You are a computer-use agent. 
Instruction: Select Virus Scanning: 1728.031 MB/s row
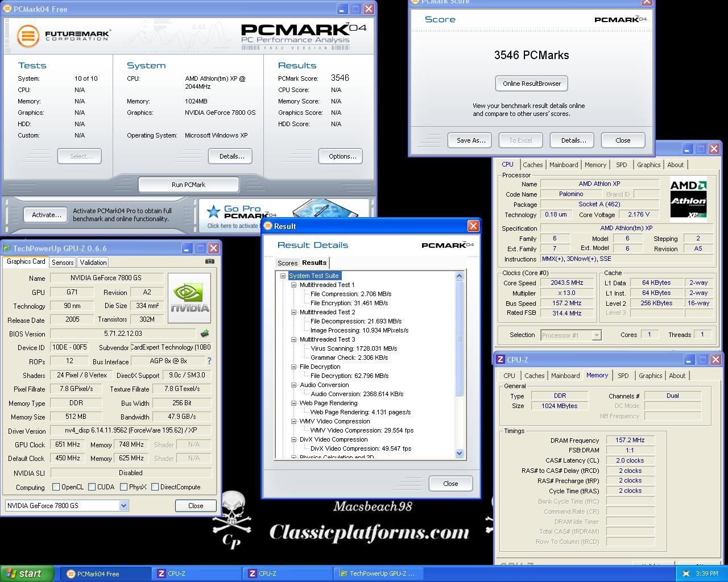point(354,348)
